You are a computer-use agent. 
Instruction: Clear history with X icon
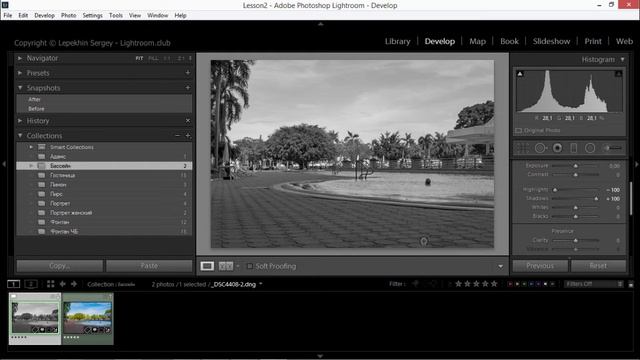(x=188, y=120)
